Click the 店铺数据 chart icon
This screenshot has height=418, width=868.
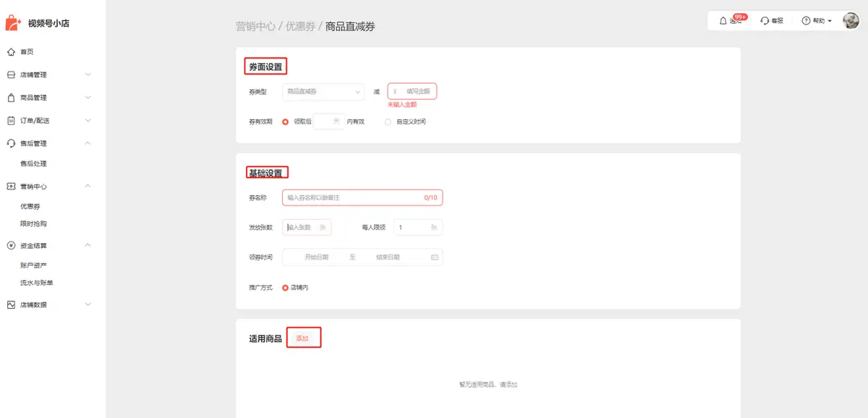11,305
